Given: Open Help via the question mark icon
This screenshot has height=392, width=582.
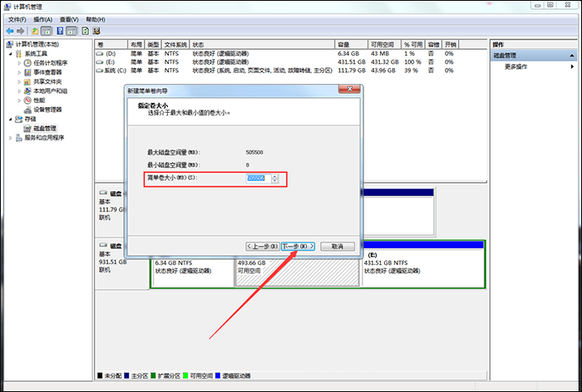Looking at the screenshot, I should [60, 32].
